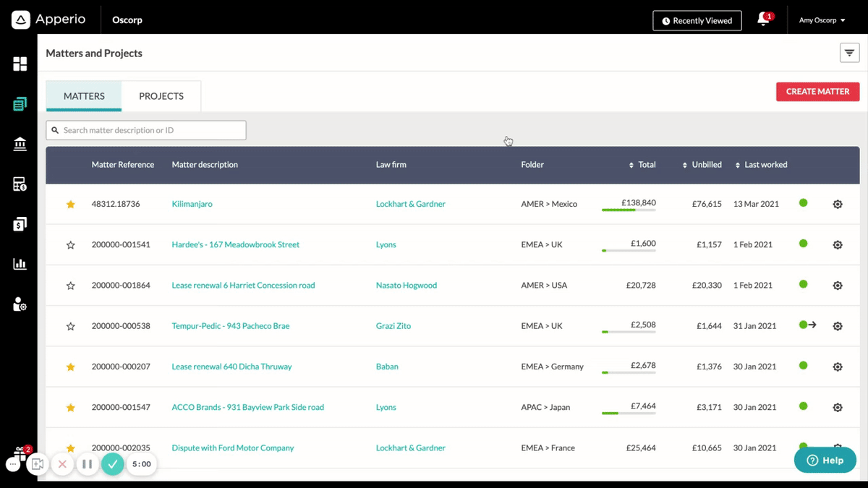Sort by the Total column
Viewport: 868px width, 488px height.
[642, 165]
